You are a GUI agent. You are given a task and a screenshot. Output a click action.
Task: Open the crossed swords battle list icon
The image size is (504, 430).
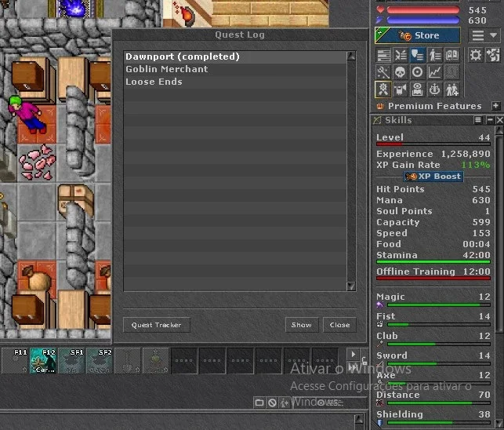pyautogui.click(x=401, y=56)
